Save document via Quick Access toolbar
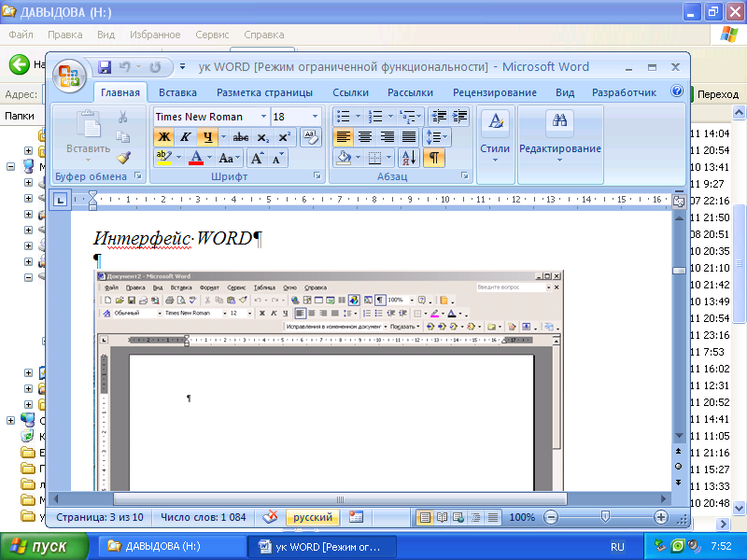This screenshot has width=747, height=560. pyautogui.click(x=105, y=67)
